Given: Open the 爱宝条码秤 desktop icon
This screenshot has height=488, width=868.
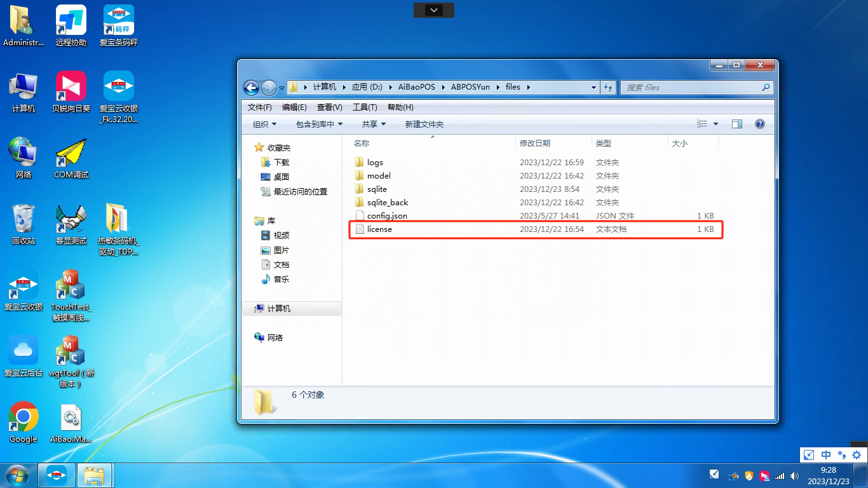Looking at the screenshot, I should tap(119, 25).
